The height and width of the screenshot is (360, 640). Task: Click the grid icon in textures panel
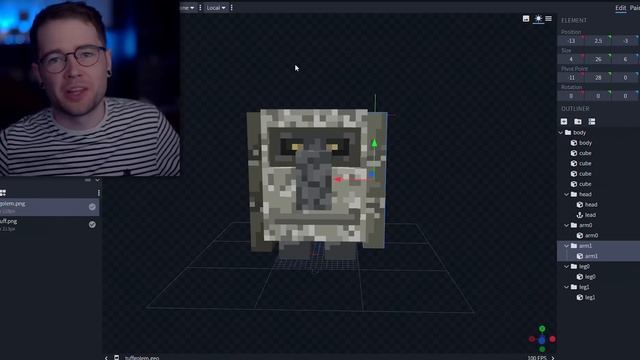tap(3, 193)
